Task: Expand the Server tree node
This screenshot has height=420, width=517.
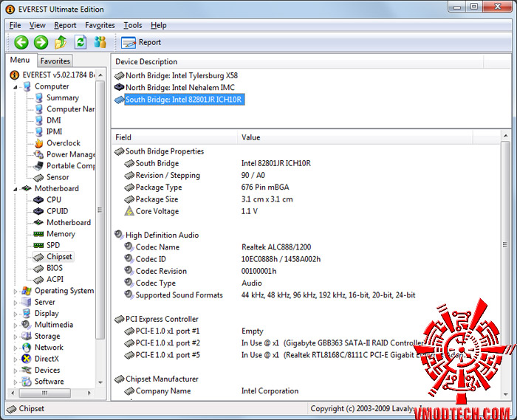Action: point(16,303)
